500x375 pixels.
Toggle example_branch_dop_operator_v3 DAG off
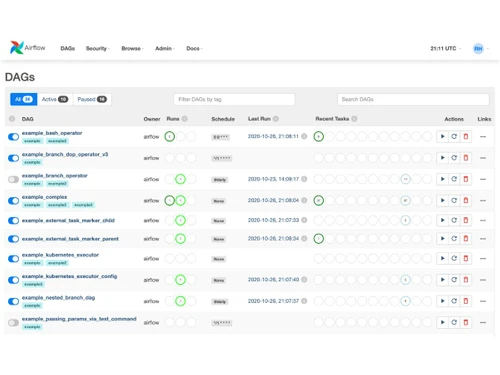click(x=13, y=158)
